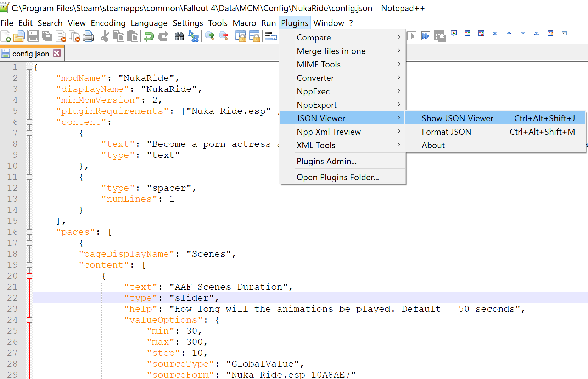The height and width of the screenshot is (379, 588).
Task: Run the recorded macro multiple times icon
Action: click(426, 36)
